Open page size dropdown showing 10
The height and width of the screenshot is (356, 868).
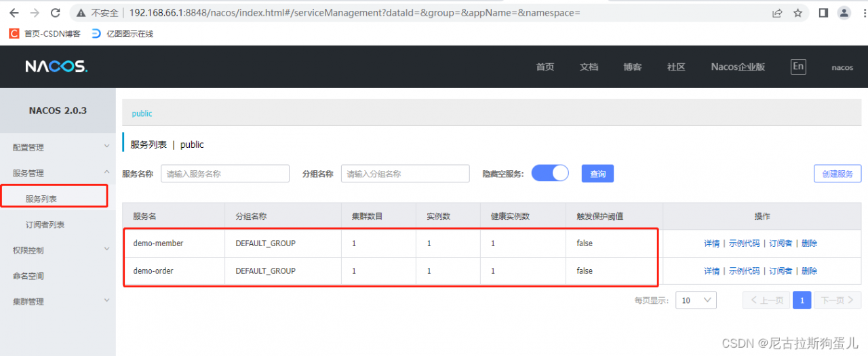click(696, 300)
